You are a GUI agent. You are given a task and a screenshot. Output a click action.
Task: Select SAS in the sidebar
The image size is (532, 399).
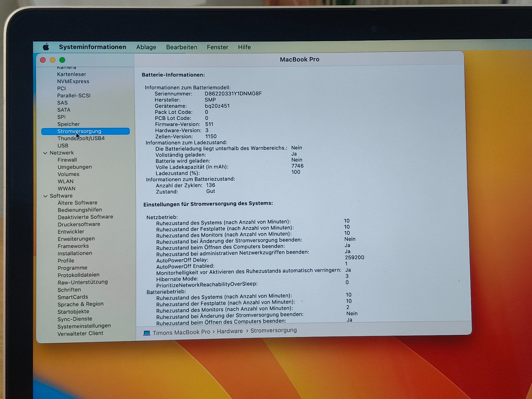tap(62, 103)
